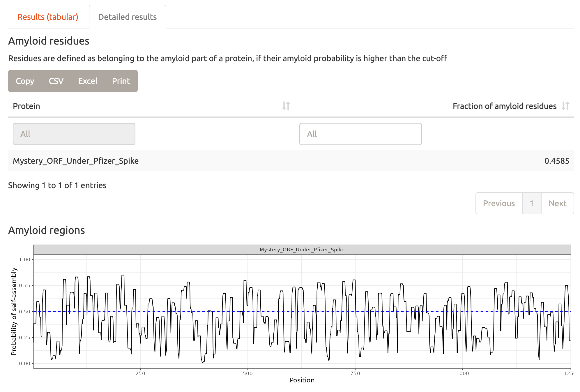This screenshot has height=392, width=580.
Task: Click the Protein column header
Action: pos(26,106)
